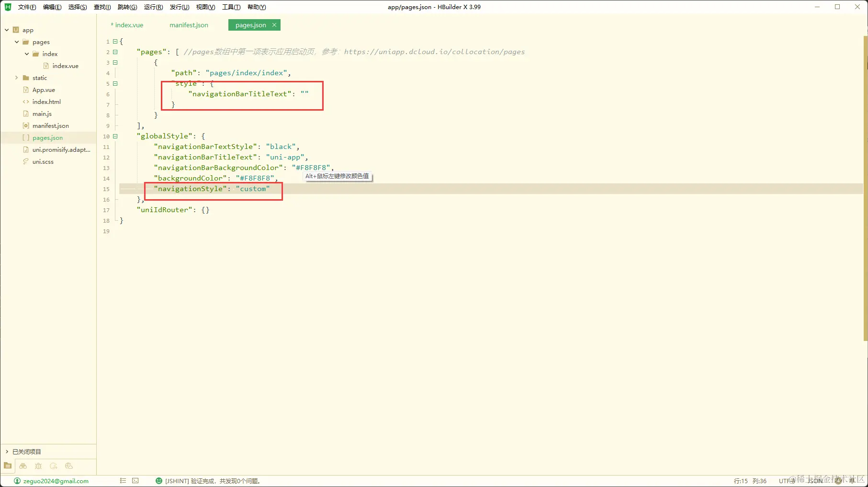Screen dimensions: 868x487
Task: Open the cloud globe panel icon
Action: (x=69, y=466)
